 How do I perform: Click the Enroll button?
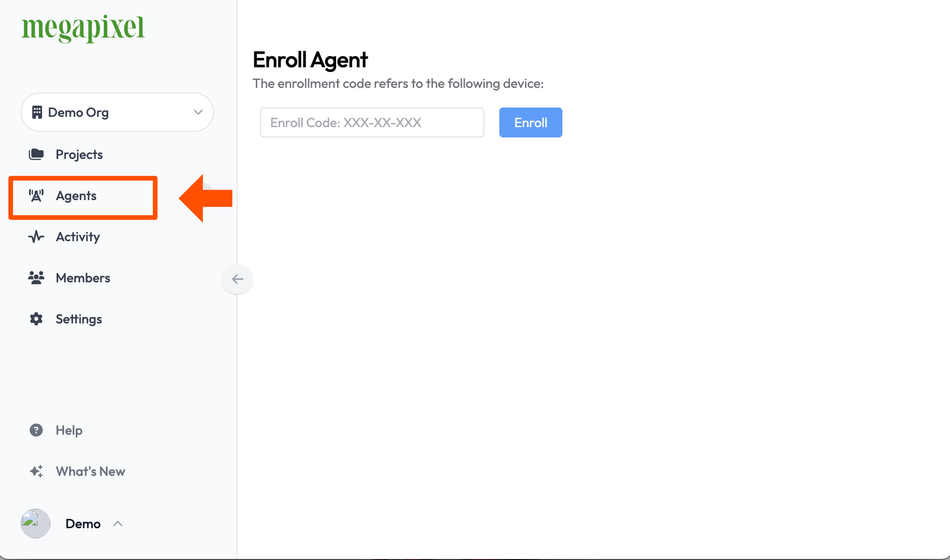(x=530, y=122)
